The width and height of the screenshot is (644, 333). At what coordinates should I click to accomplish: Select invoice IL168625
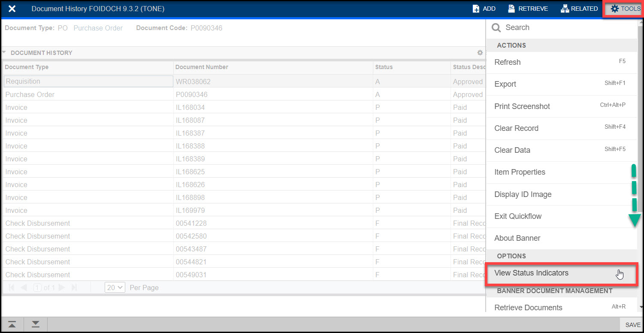point(190,172)
